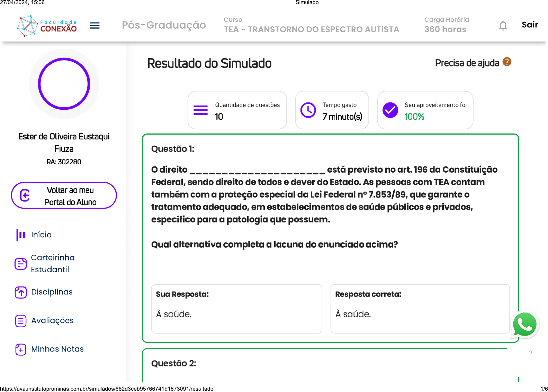Open the notifications bell icon
The height and width of the screenshot is (392, 548).
pyautogui.click(x=503, y=26)
